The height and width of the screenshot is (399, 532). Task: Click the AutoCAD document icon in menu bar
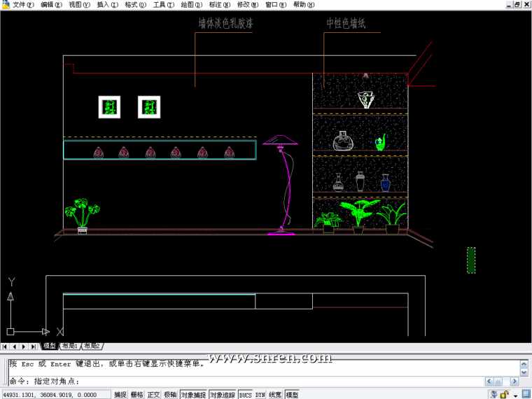pyautogui.click(x=6, y=5)
